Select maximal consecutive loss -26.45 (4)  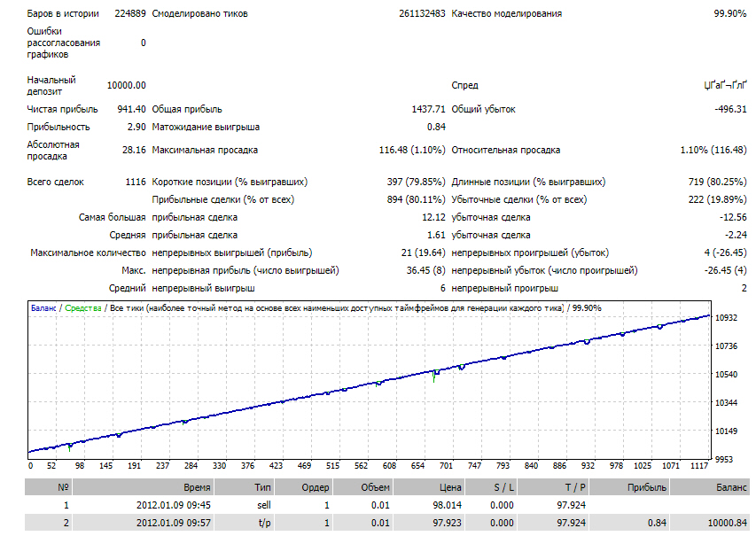(x=725, y=270)
